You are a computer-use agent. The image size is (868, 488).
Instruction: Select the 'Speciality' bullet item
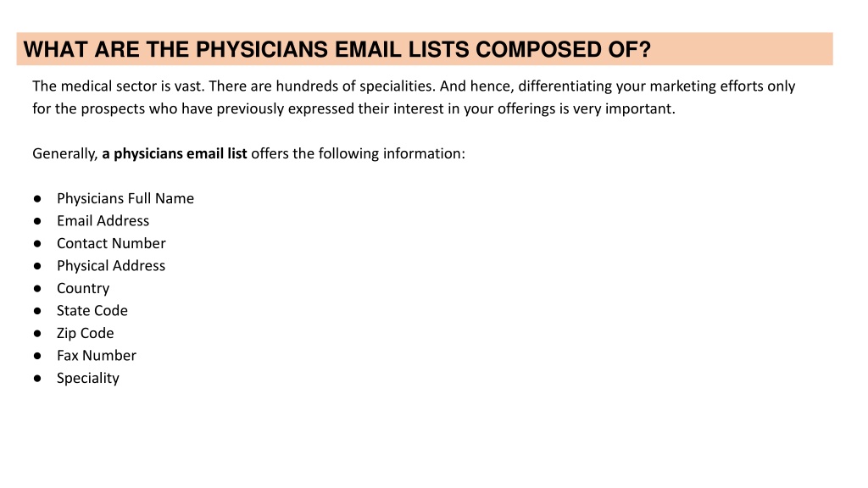tap(88, 378)
